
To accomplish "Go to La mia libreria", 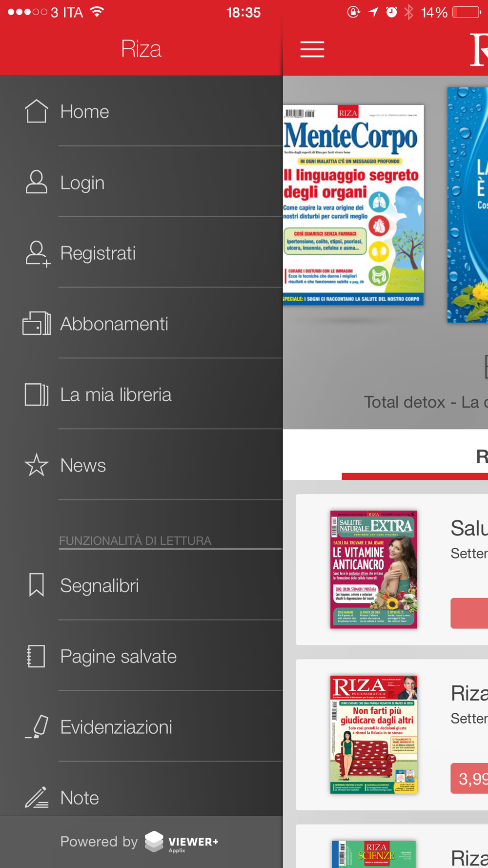I will pos(142,394).
